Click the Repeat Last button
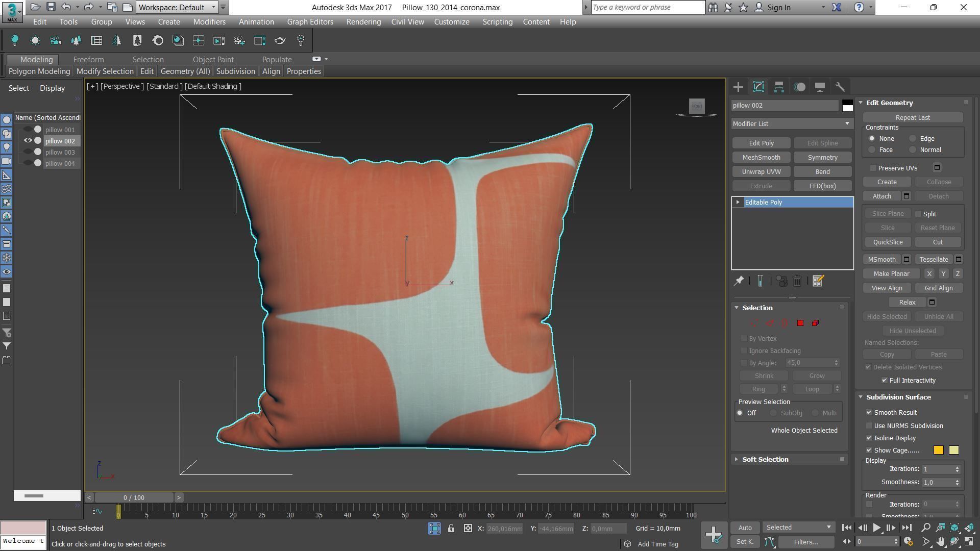 pyautogui.click(x=913, y=118)
